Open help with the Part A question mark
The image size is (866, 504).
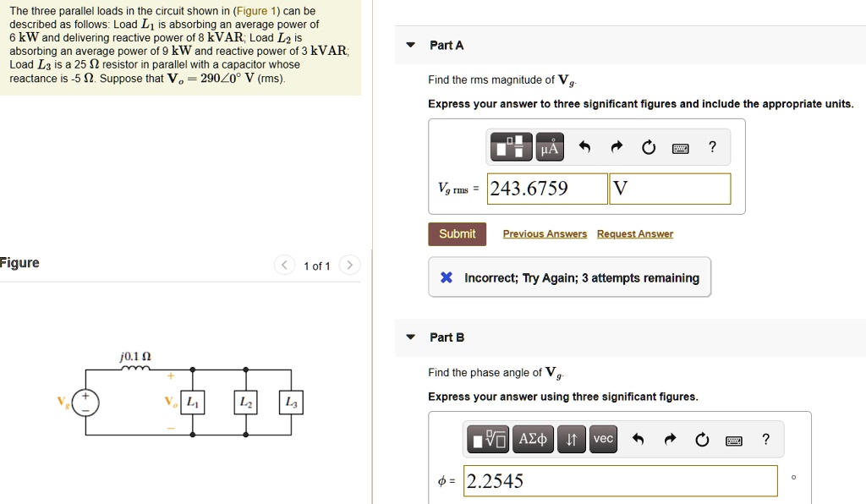712,145
